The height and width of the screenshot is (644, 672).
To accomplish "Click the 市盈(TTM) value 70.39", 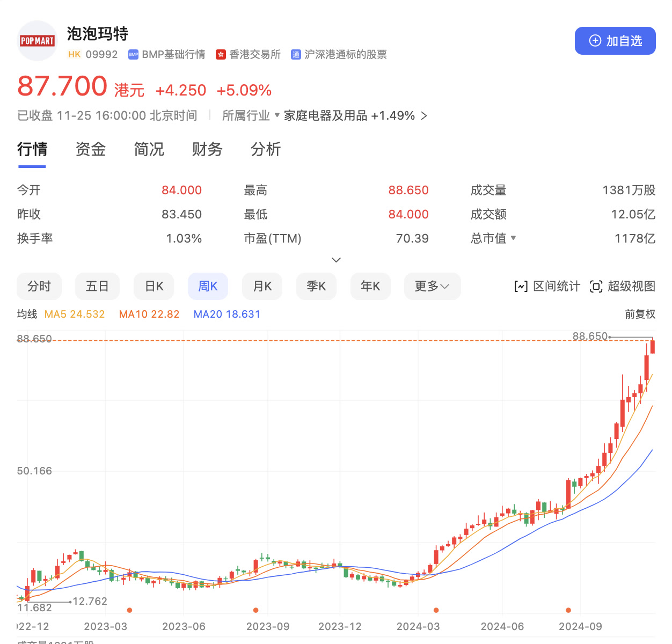I will [412, 239].
